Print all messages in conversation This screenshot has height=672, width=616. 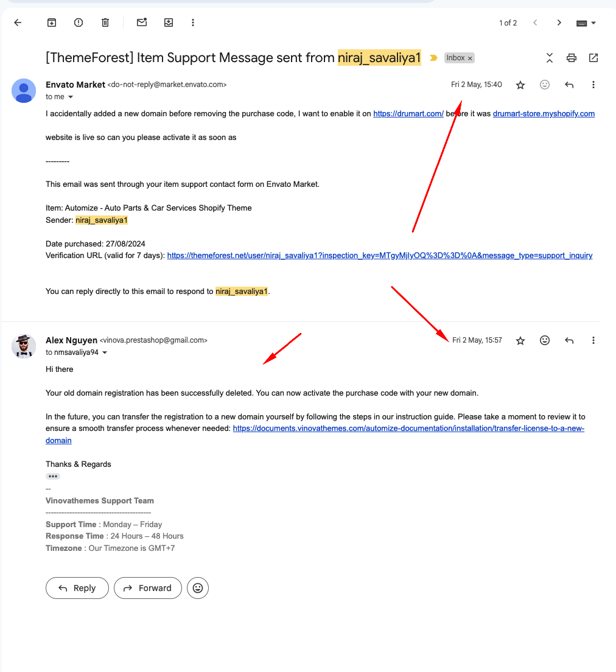(572, 58)
